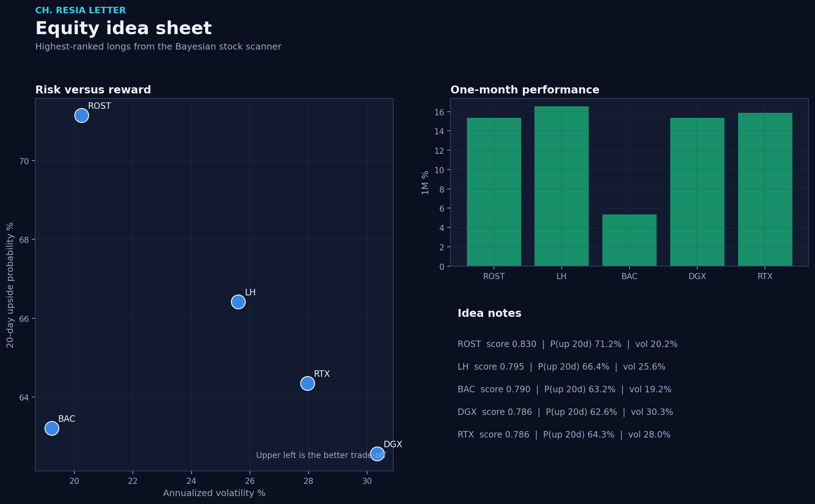Screen dimensions: 815x504
Task: Click the 'Annualized volatility %' axis label
Action: [x=214, y=493]
